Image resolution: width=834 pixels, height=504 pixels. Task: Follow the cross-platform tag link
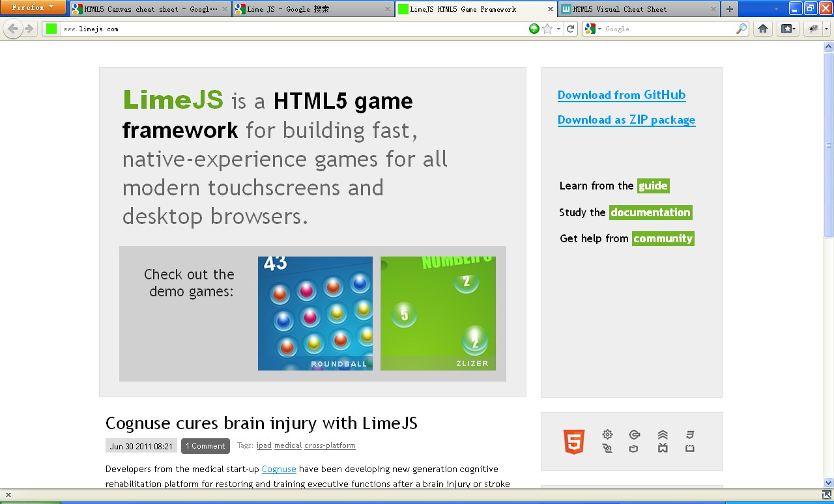pyautogui.click(x=330, y=446)
